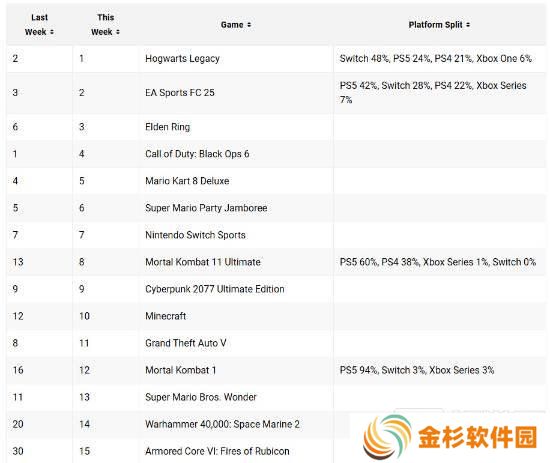
Task: Sort by the Last Week column header
Action: point(39,25)
